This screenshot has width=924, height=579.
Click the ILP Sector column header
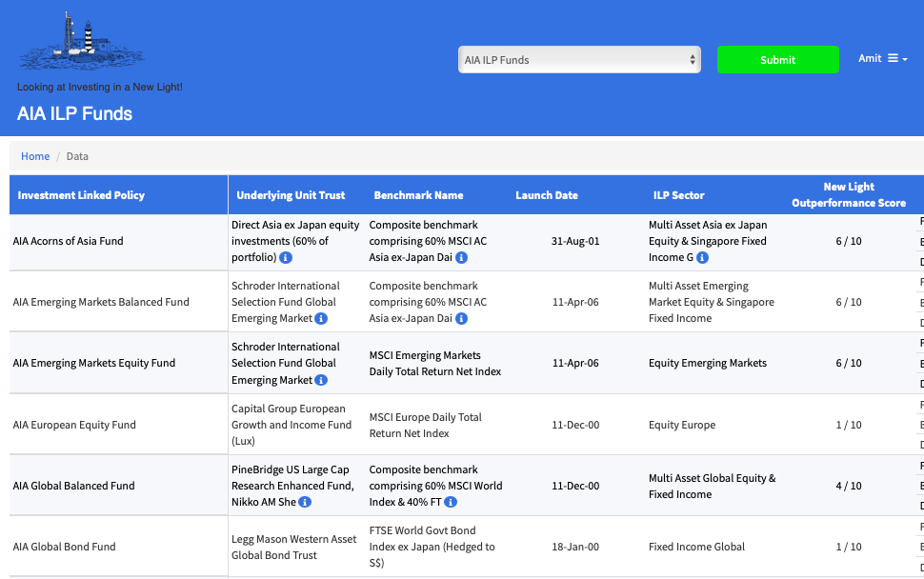click(x=678, y=195)
